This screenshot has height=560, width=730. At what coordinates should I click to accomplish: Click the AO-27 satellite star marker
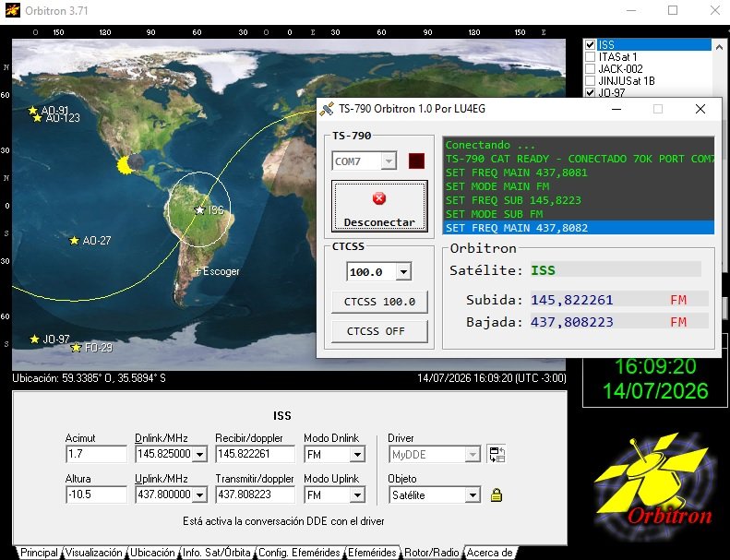pos(74,241)
